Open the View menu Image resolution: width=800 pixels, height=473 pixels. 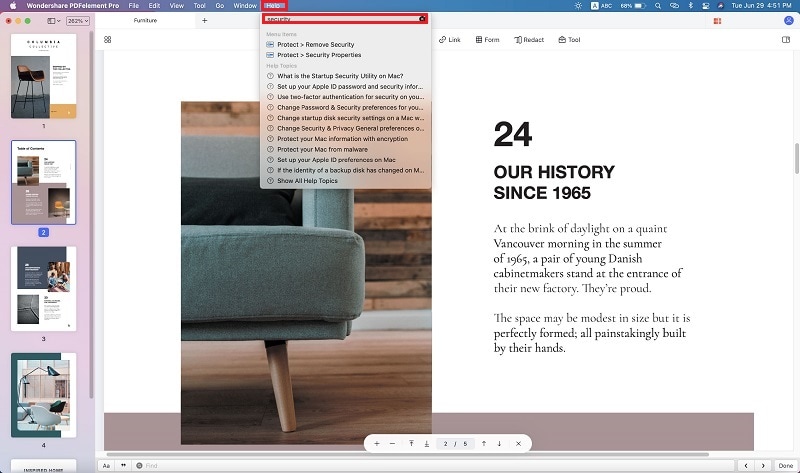pos(177,6)
